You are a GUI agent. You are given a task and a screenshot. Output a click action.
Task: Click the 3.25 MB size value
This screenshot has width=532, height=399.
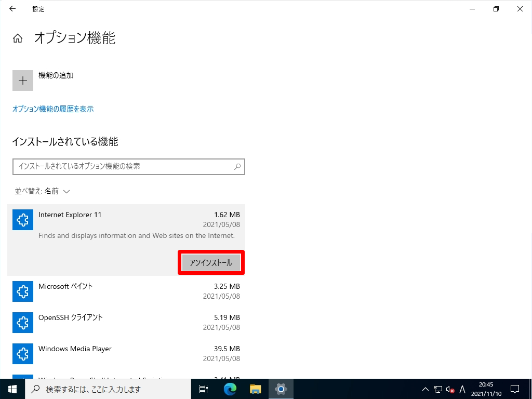coord(227,286)
